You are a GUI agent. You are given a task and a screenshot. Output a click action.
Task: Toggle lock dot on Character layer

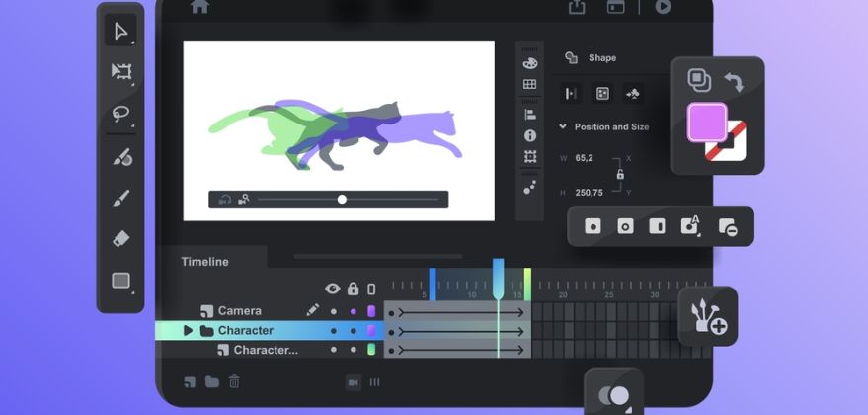[353, 331]
